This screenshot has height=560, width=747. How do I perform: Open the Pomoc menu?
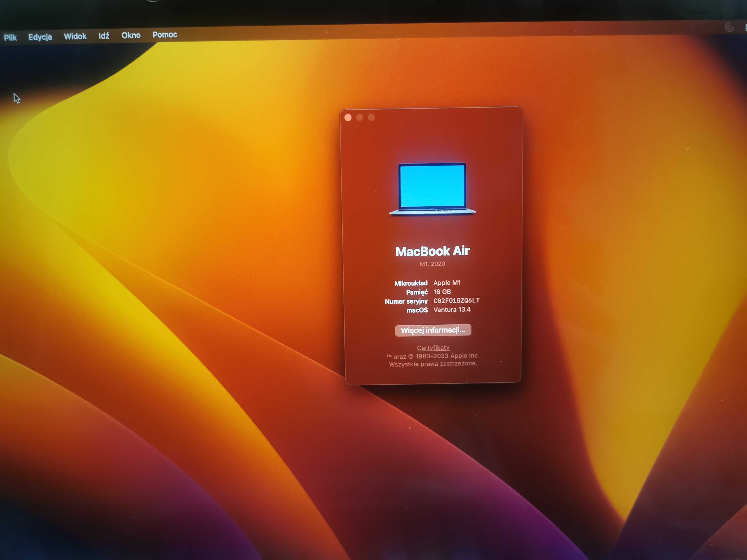[165, 34]
